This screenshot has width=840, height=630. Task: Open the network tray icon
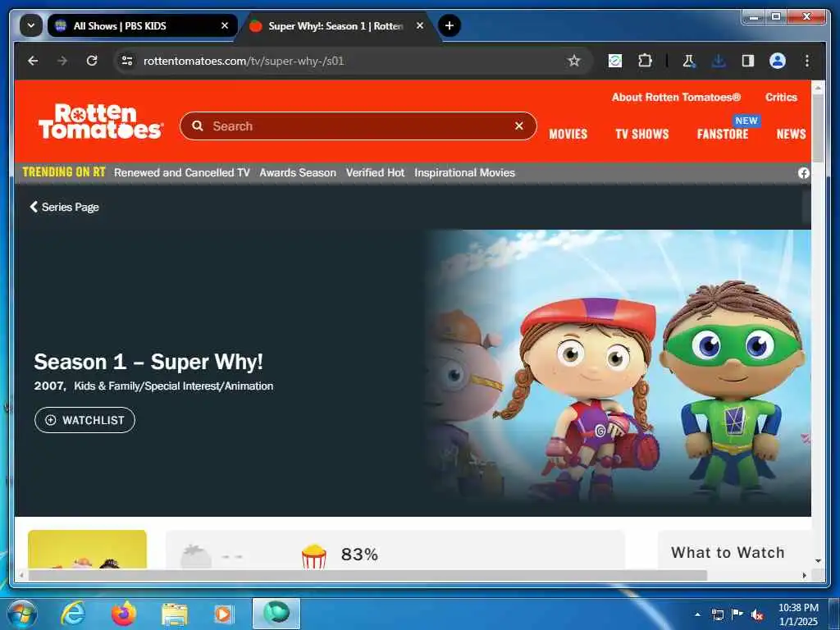tap(717, 614)
